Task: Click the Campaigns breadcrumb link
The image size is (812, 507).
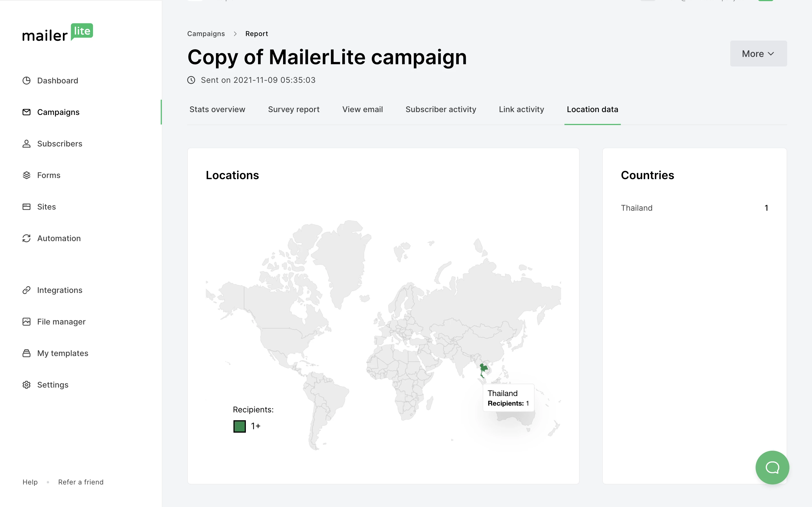Action: pos(206,34)
